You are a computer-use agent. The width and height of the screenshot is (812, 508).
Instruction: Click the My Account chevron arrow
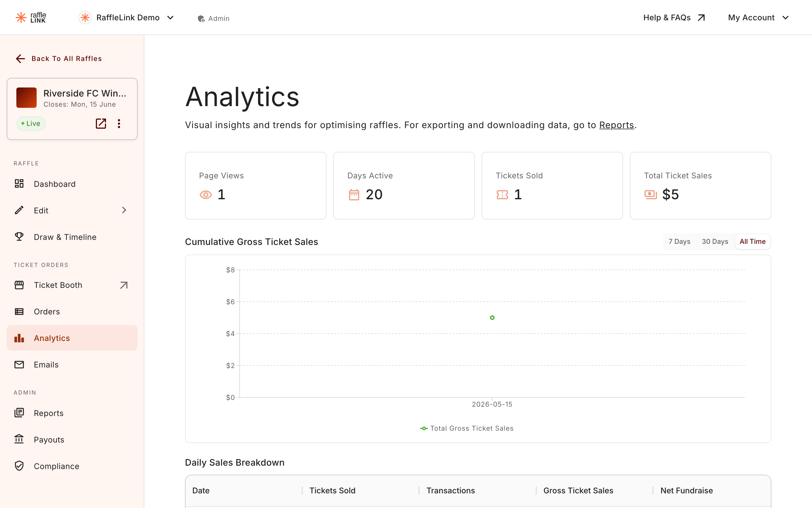pyautogui.click(x=785, y=18)
